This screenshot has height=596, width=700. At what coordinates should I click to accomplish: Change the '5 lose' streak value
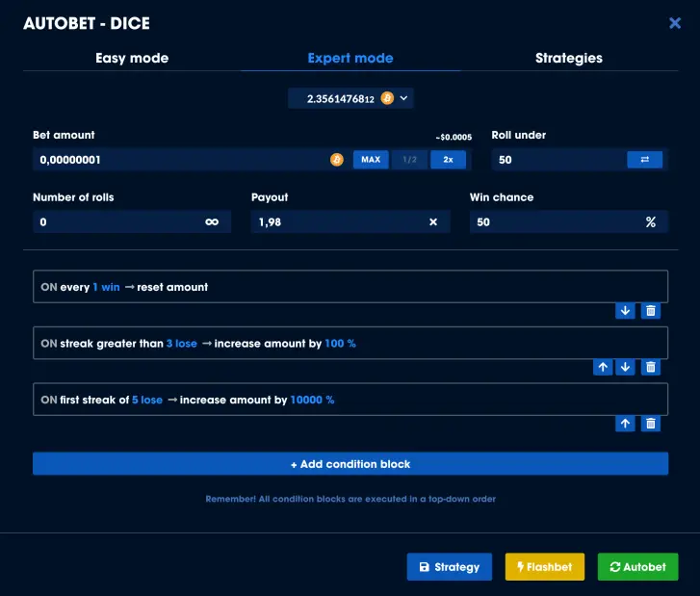coord(147,400)
